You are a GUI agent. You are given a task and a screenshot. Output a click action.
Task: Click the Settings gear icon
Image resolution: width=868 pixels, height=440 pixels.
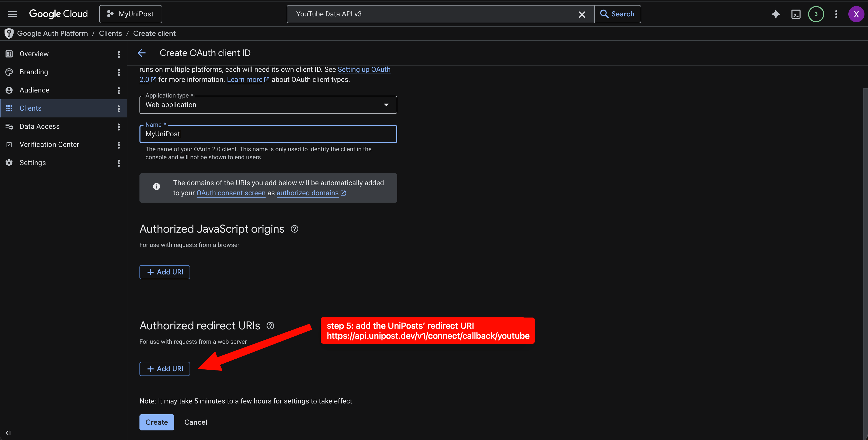(x=9, y=163)
